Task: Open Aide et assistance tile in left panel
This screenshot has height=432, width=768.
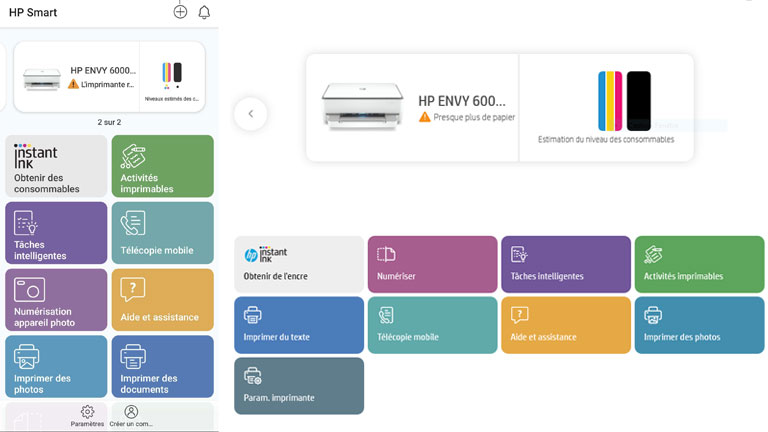Action: tap(163, 299)
